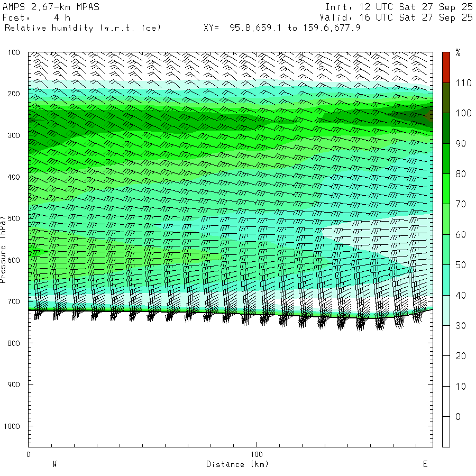Click the red color bar segment above 110
The image size is (476, 476).
click(x=446, y=67)
